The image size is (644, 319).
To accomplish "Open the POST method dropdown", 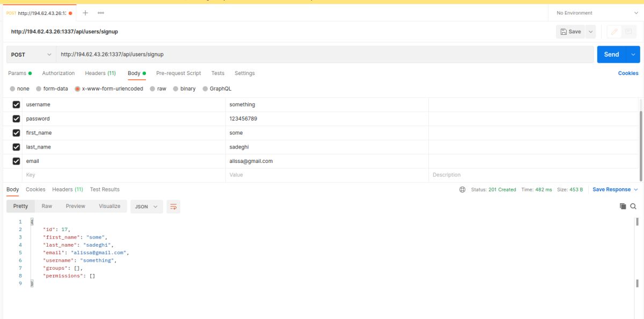I will pyautogui.click(x=31, y=55).
